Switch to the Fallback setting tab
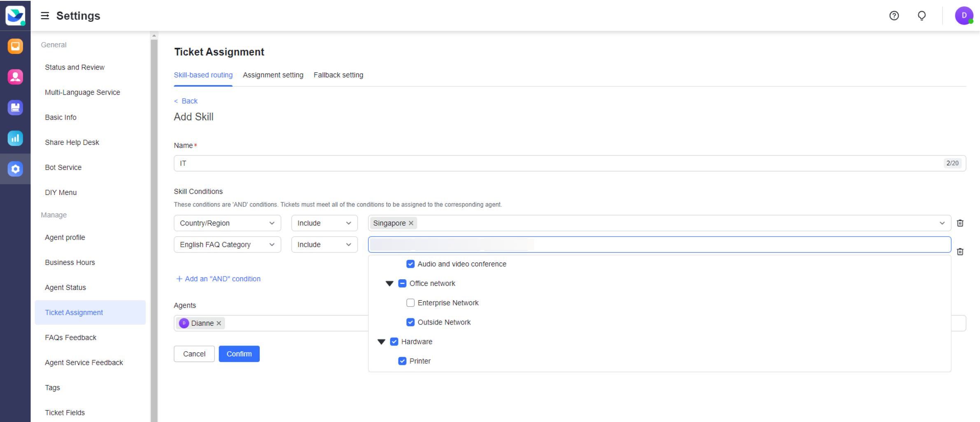Viewport: 980px width, 422px height. point(338,75)
